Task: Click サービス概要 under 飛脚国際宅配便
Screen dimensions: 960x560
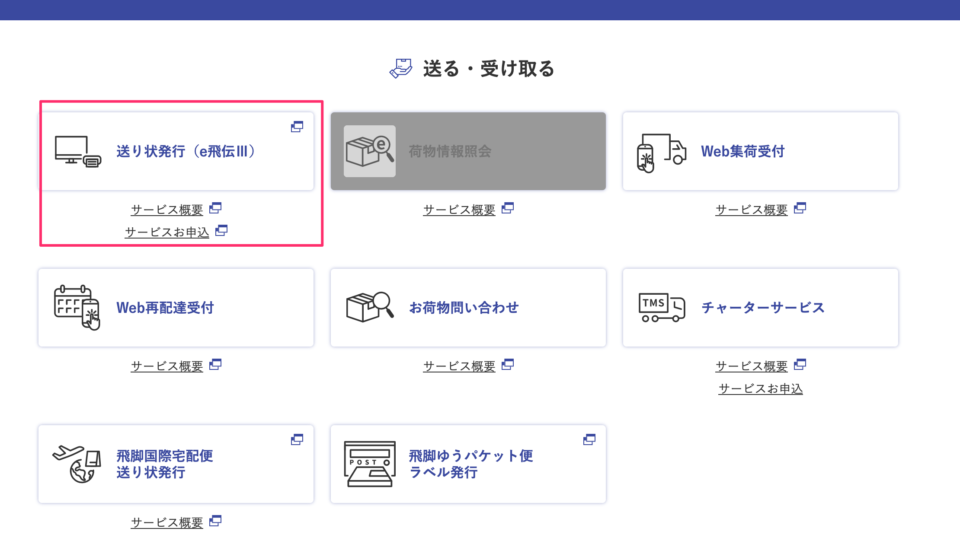Action: [167, 522]
